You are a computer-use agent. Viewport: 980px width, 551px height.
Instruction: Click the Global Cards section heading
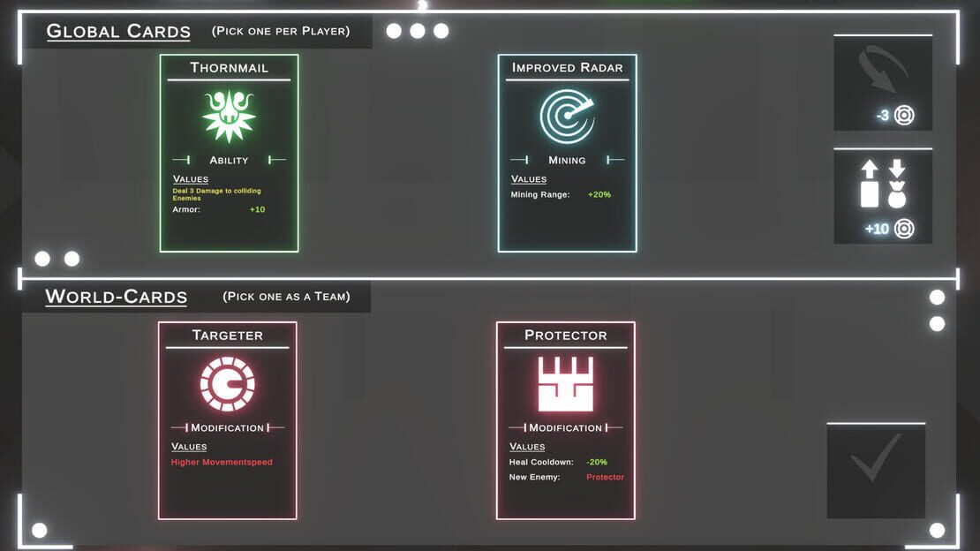tap(118, 31)
